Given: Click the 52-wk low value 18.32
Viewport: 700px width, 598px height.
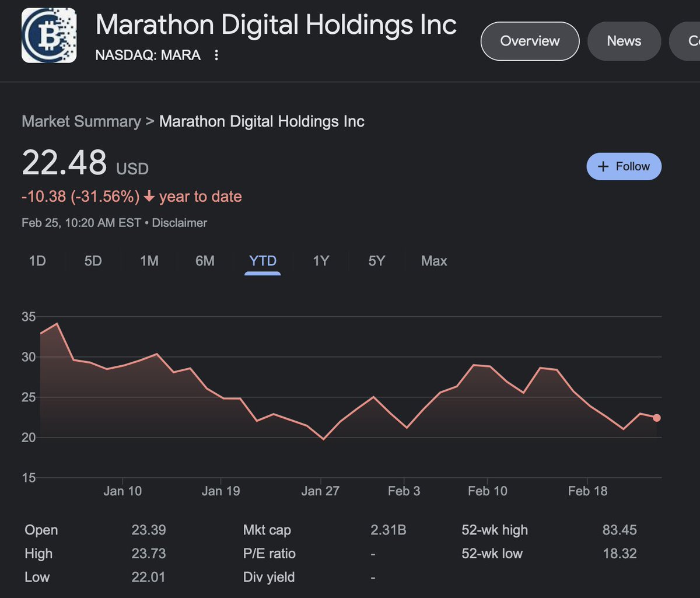Looking at the screenshot, I should point(619,554).
